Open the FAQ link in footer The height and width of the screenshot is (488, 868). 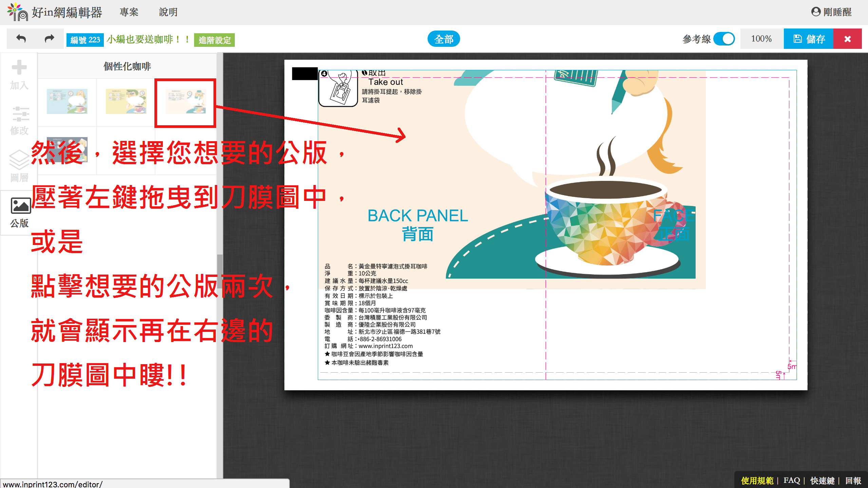(791, 481)
